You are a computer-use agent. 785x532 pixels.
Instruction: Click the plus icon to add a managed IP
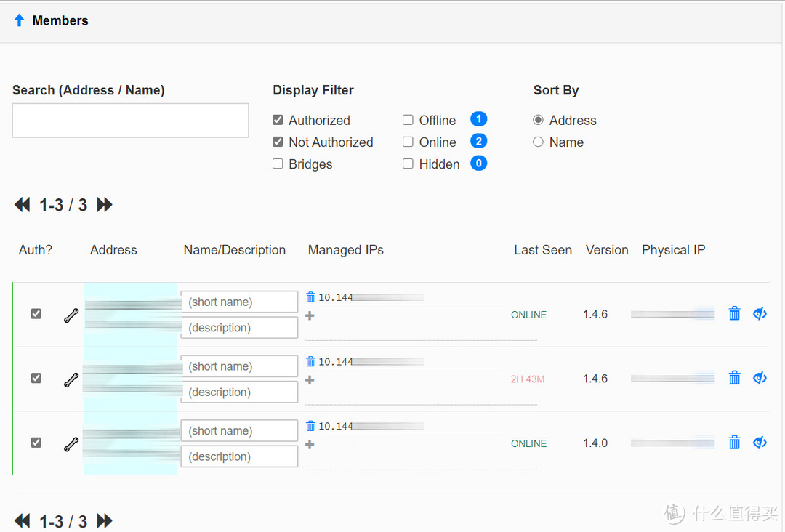click(x=309, y=315)
